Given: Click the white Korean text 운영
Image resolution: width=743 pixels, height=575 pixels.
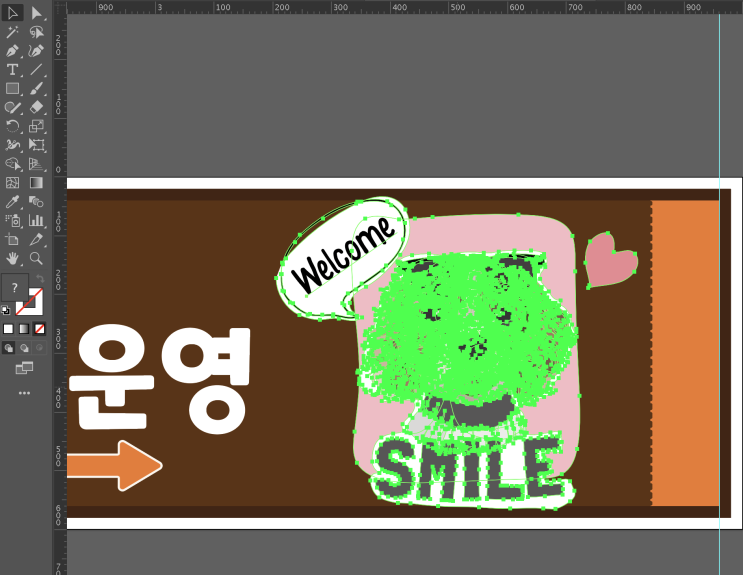Looking at the screenshot, I should (x=160, y=379).
